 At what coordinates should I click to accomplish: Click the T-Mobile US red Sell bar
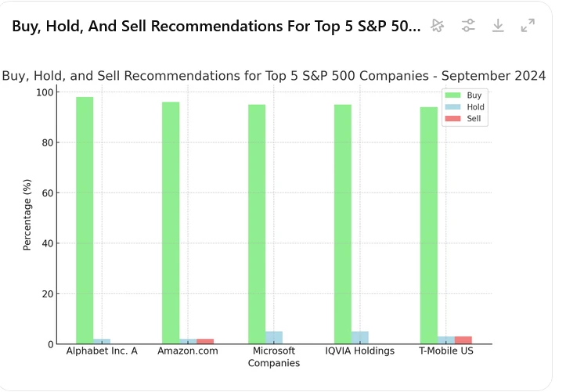[x=463, y=340]
